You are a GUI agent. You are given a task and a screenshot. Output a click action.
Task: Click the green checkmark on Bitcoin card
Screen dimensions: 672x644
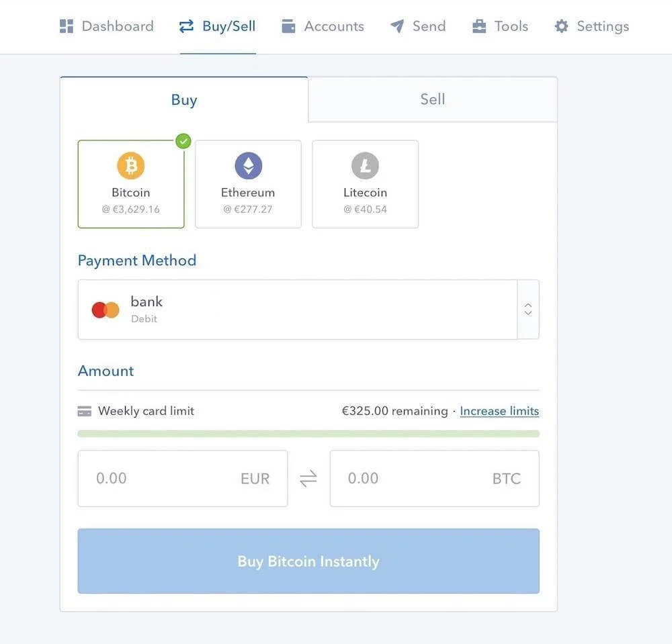(182, 141)
